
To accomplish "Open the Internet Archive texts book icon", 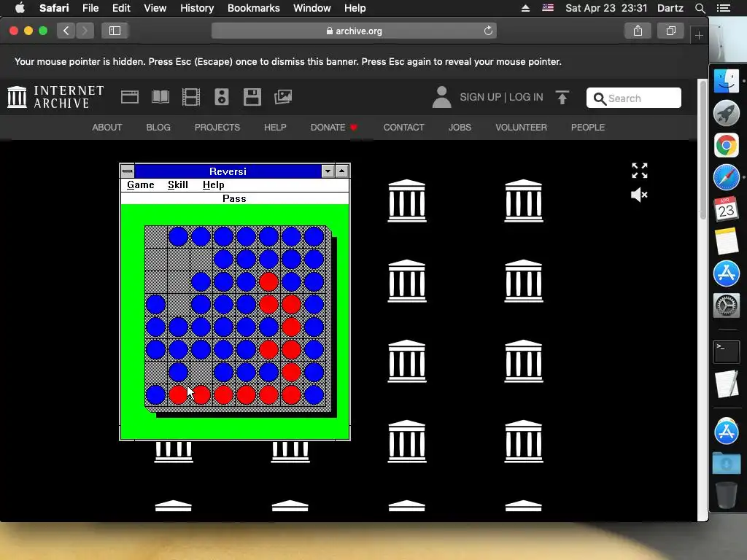I will (x=160, y=97).
